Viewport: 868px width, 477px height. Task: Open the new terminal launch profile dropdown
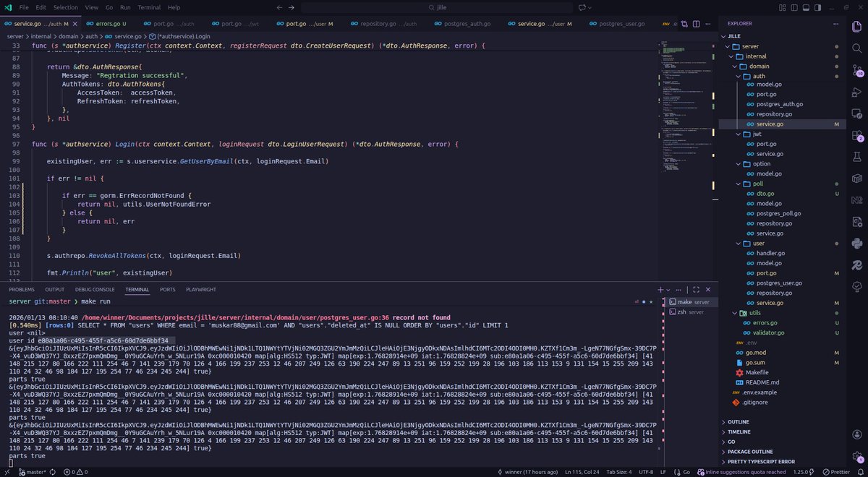668,289
